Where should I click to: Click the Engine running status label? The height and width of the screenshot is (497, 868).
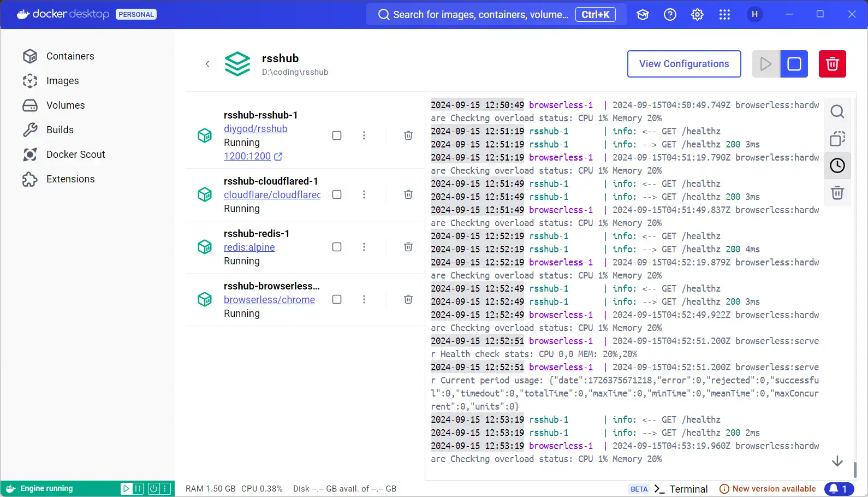[46, 489]
